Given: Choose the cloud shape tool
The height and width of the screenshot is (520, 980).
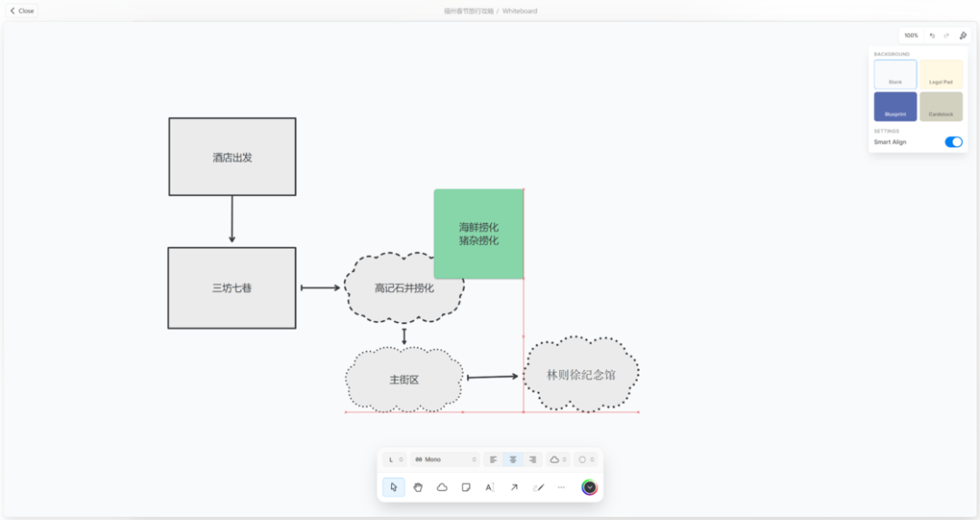Looking at the screenshot, I should pos(442,486).
